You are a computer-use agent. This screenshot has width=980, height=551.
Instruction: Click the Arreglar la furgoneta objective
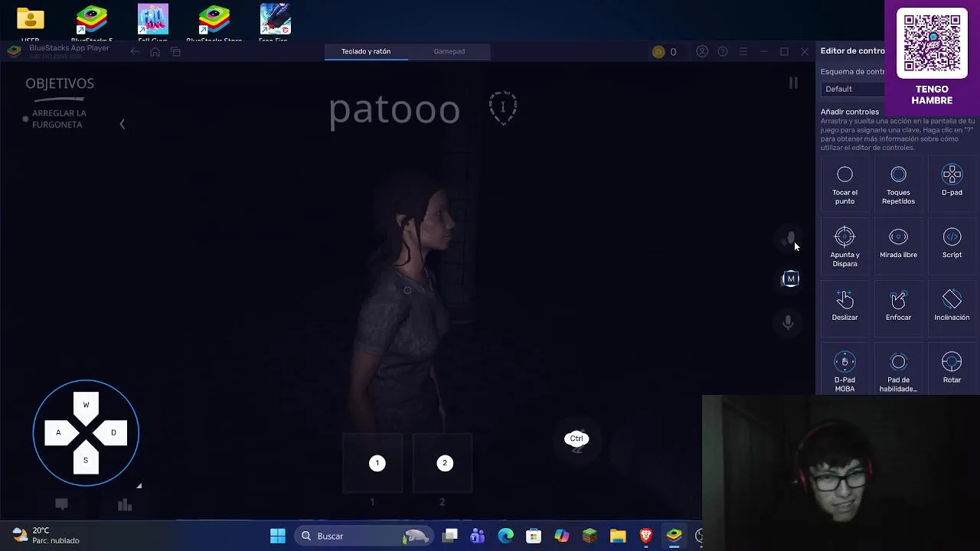coord(59,119)
